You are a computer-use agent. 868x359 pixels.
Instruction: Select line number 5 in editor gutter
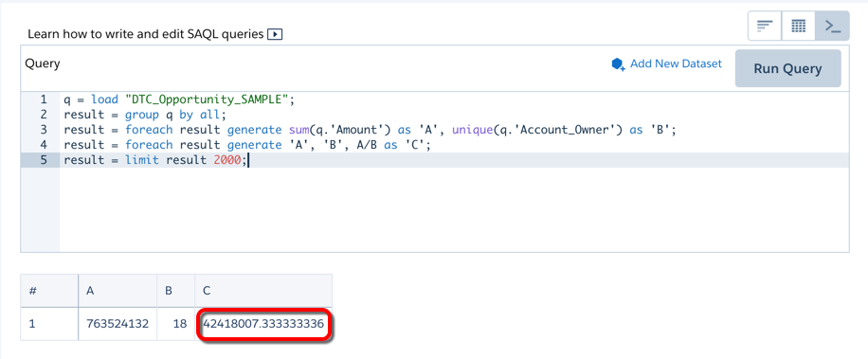[44, 160]
